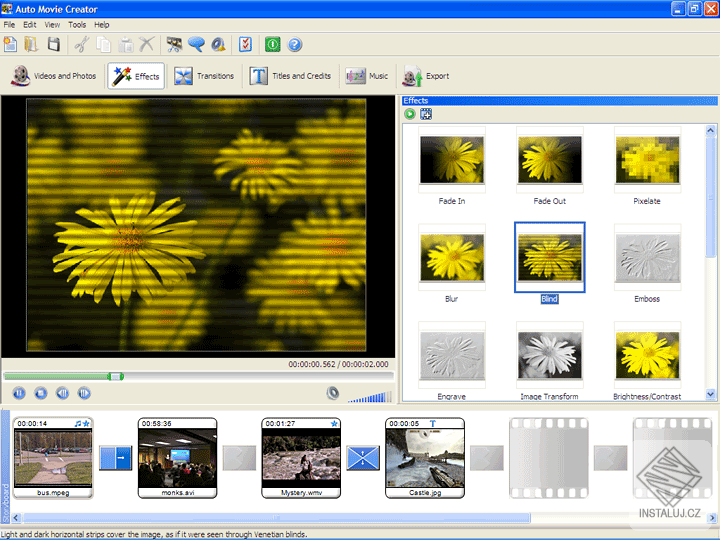Select the Brightness/Contrast effect thumbnail
The width and height of the screenshot is (720, 540).
click(647, 355)
